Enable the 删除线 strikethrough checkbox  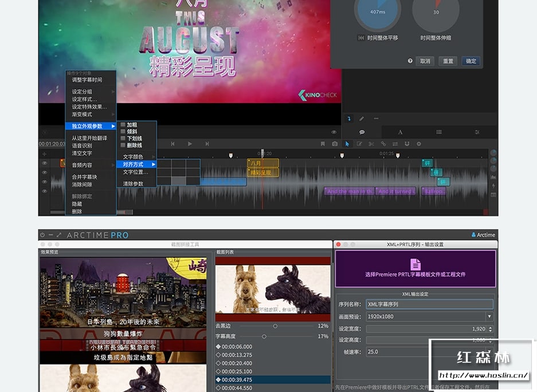pyautogui.click(x=123, y=145)
